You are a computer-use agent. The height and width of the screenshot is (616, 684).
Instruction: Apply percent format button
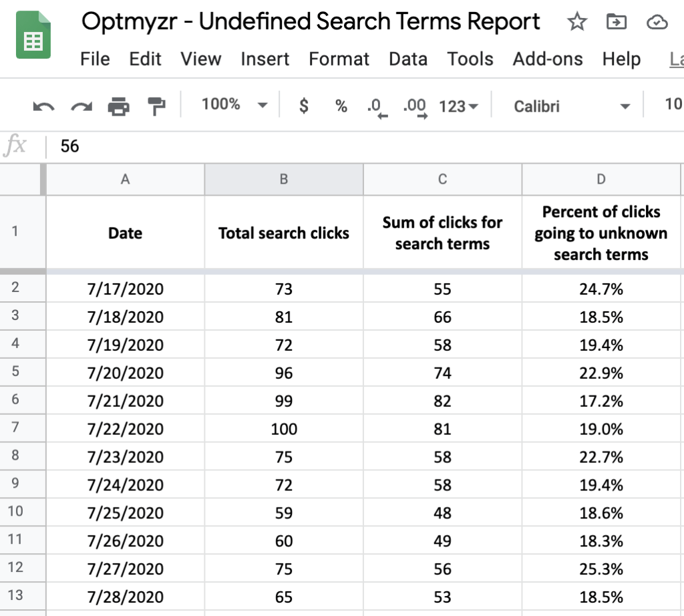click(x=341, y=106)
